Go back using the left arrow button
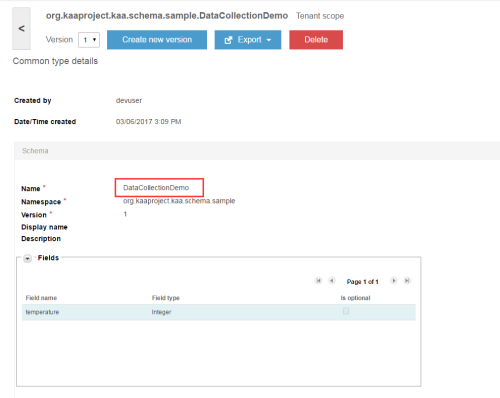Image resolution: width=500 pixels, height=398 pixels. pos(21,29)
